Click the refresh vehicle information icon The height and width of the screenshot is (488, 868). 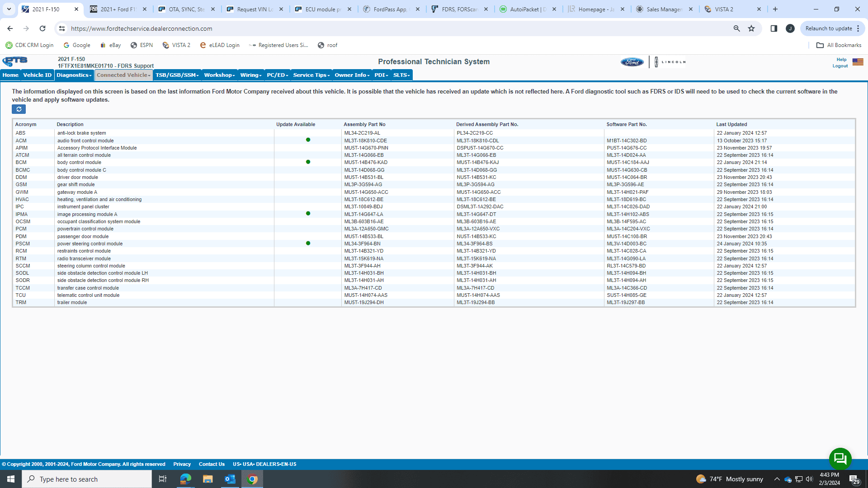click(19, 109)
